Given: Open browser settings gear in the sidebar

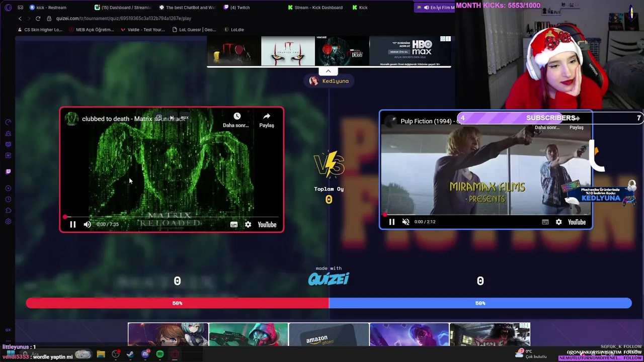Looking at the screenshot, I should pos(8,222).
